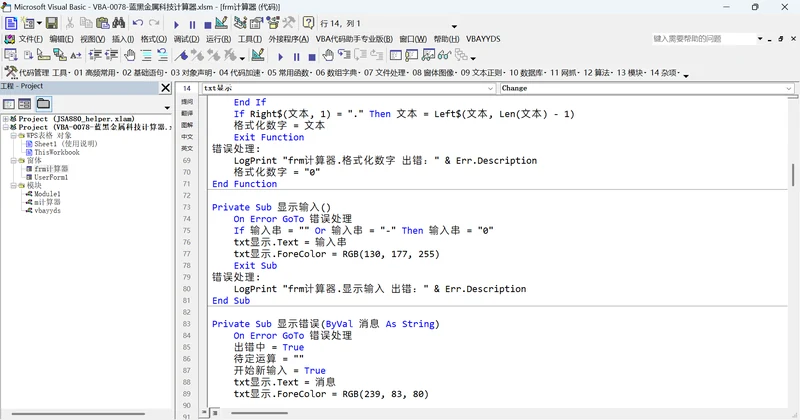Open the VBA代码助手专业版(B) menu
The width and height of the screenshot is (800, 420).
[354, 39]
